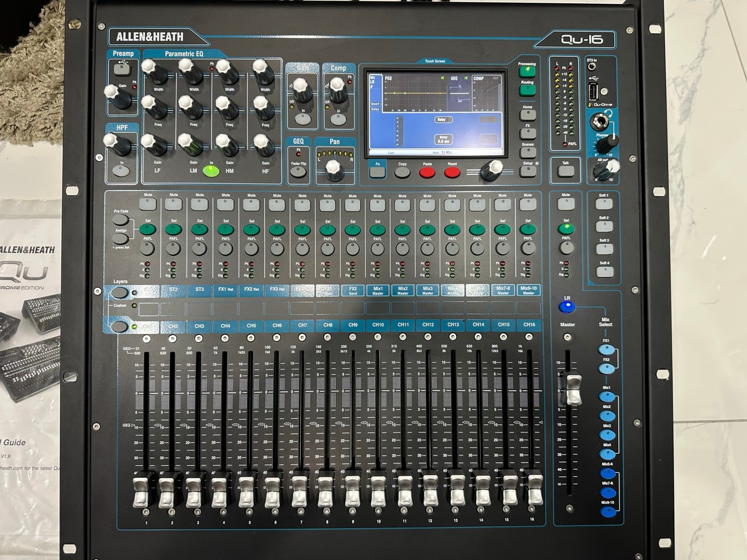Toggle the Fader Flip button in GEQ section
This screenshot has height=560, width=747.
coord(297,172)
